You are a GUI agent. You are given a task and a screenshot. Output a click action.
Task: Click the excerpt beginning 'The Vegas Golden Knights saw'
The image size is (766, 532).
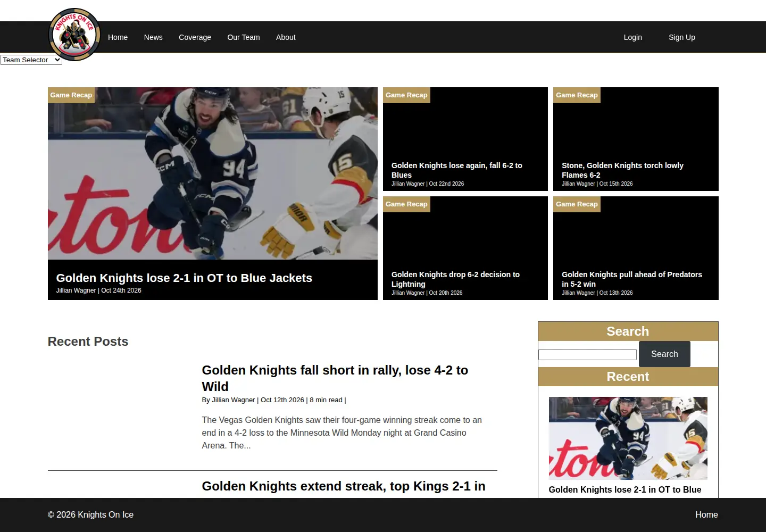pos(342,433)
